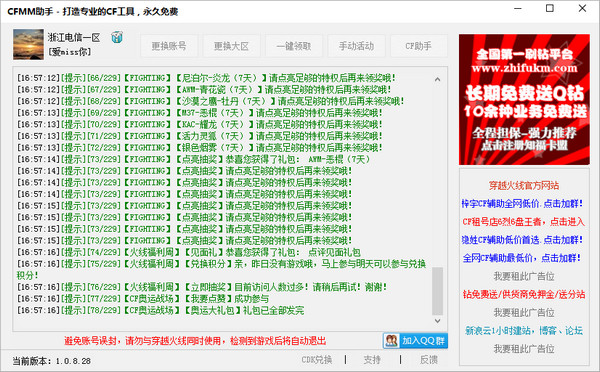600x372 pixels.
Task: Click the red account-ban warning text
Action: pyautogui.click(x=195, y=341)
